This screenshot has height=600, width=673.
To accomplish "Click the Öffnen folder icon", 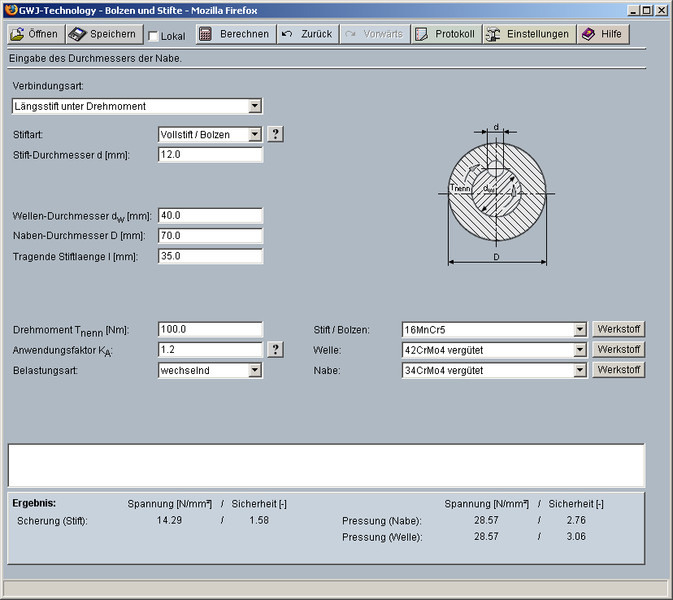I will point(17,34).
